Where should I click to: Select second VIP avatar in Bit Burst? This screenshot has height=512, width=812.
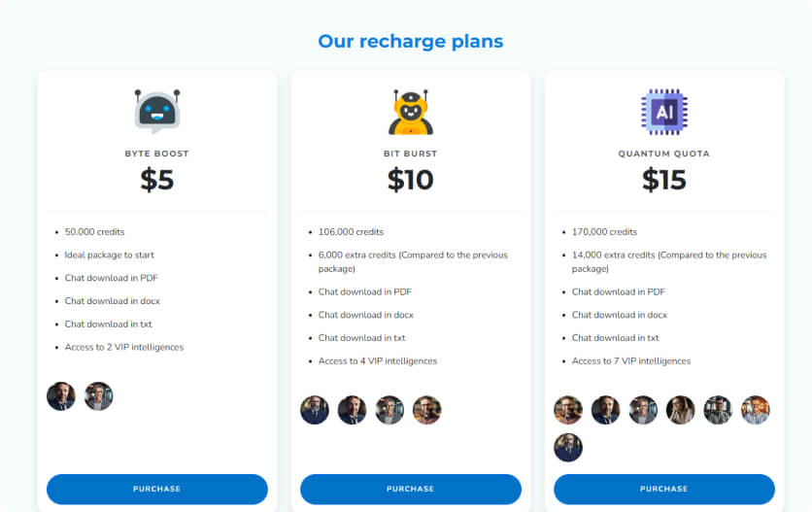(352, 410)
